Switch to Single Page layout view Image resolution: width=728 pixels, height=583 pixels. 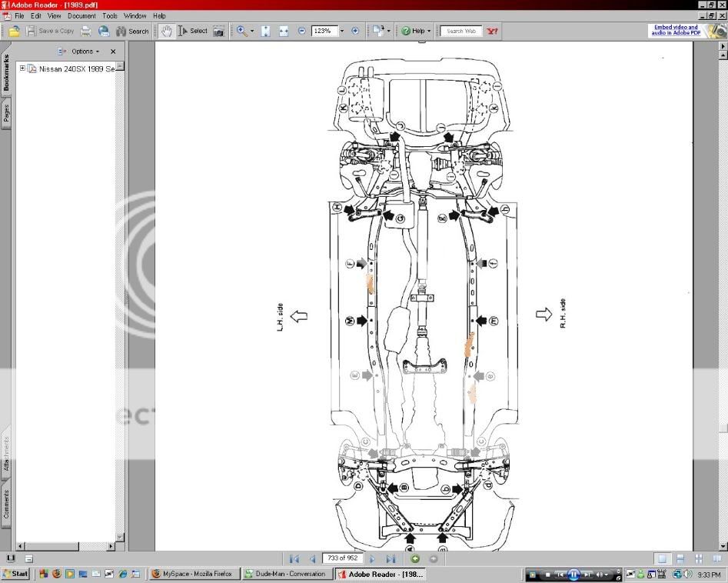click(663, 558)
